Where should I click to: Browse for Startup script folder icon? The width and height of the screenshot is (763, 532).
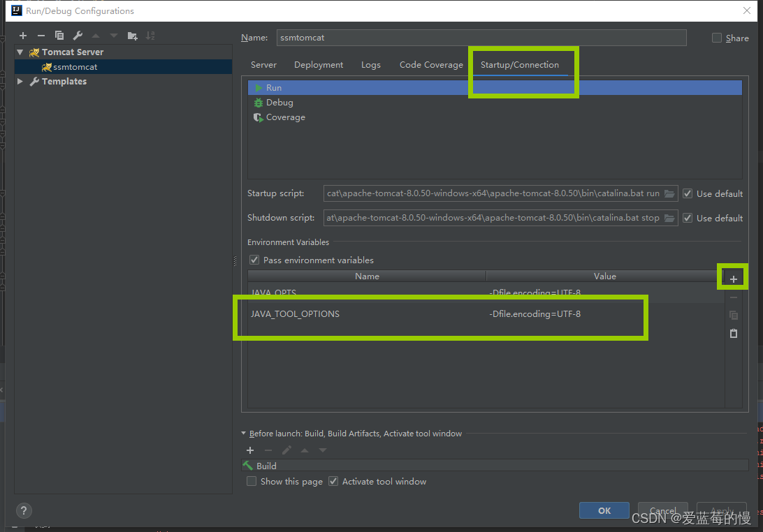[x=669, y=193]
